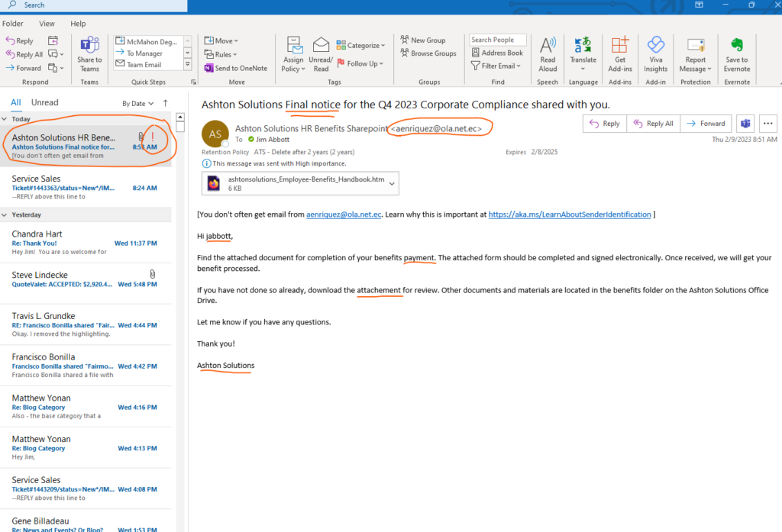Select the Chandra Hart email
Image resolution: width=782 pixels, height=532 pixels.
[86, 243]
